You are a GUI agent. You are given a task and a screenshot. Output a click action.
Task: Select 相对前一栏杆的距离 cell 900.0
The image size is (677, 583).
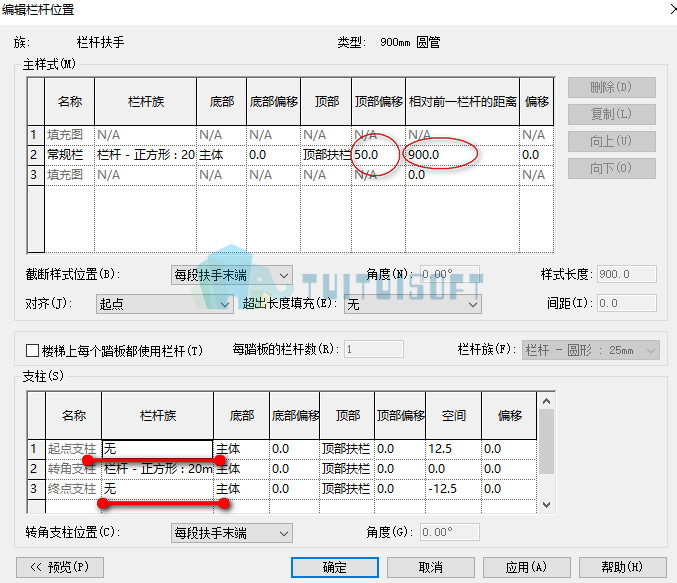462,155
